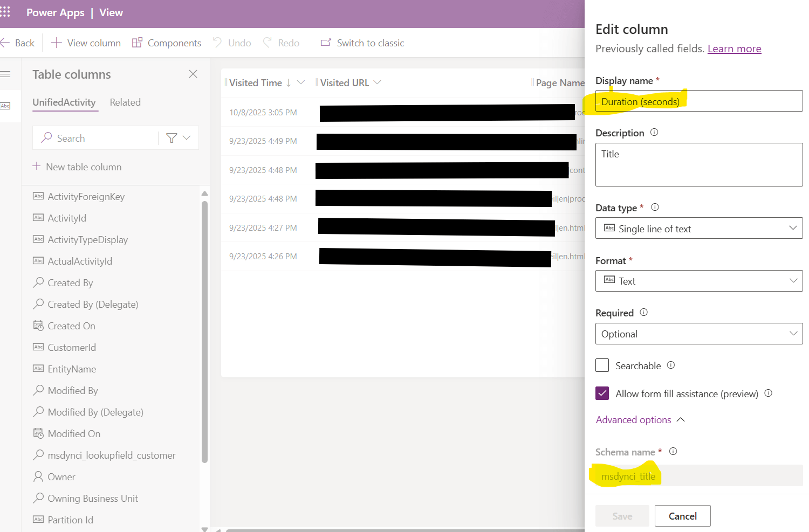
Task: Click the Description info icon
Action: tap(654, 132)
